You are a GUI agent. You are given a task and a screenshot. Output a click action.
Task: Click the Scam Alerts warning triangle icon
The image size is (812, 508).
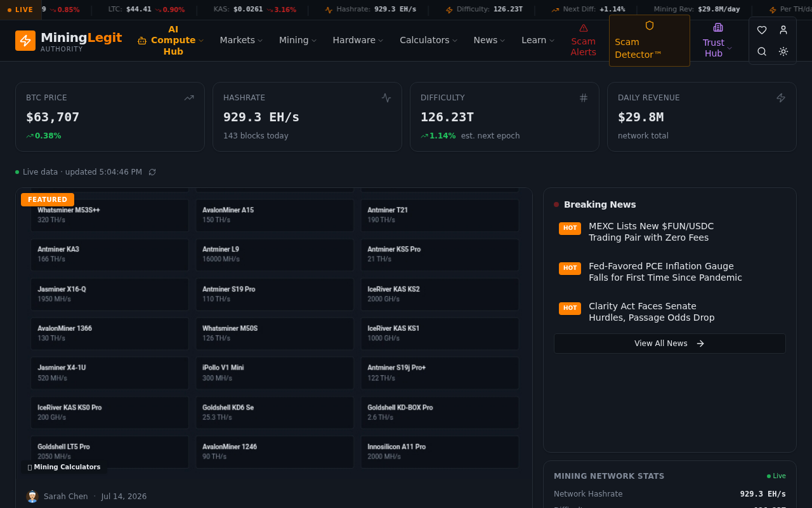click(584, 28)
